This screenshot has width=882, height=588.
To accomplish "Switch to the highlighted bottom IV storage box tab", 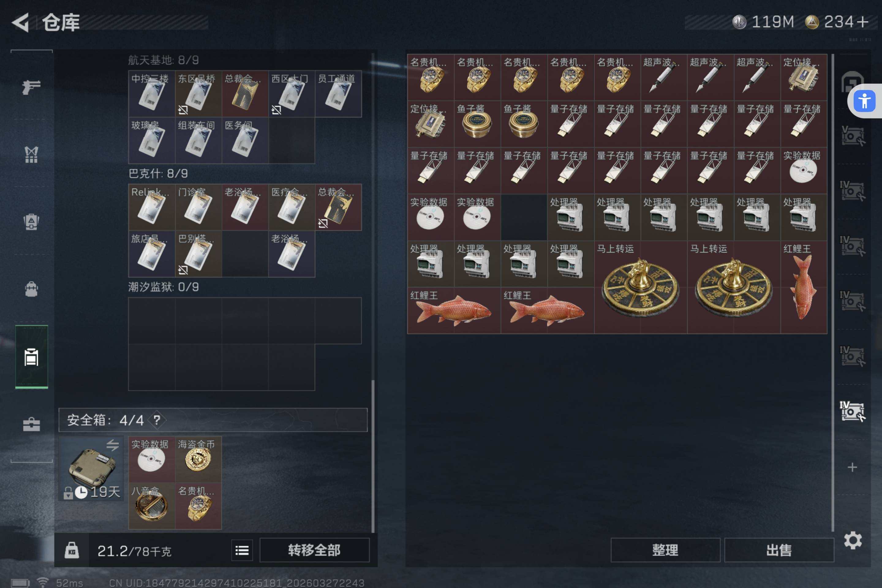I will point(852,412).
